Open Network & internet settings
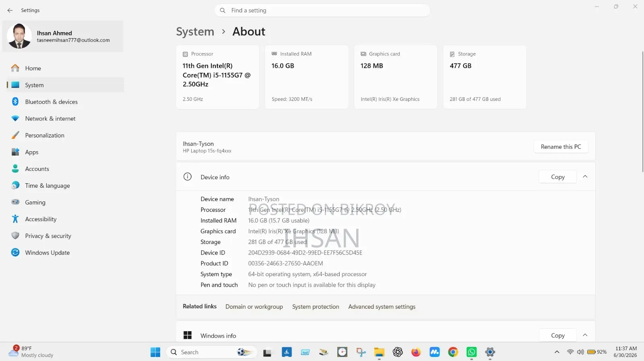 [x=65, y=119]
